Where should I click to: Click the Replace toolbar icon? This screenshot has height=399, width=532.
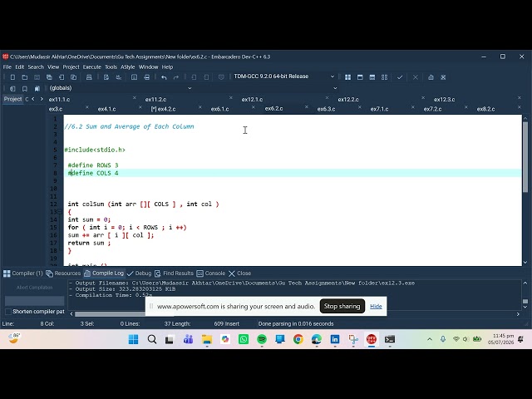click(x=118, y=77)
